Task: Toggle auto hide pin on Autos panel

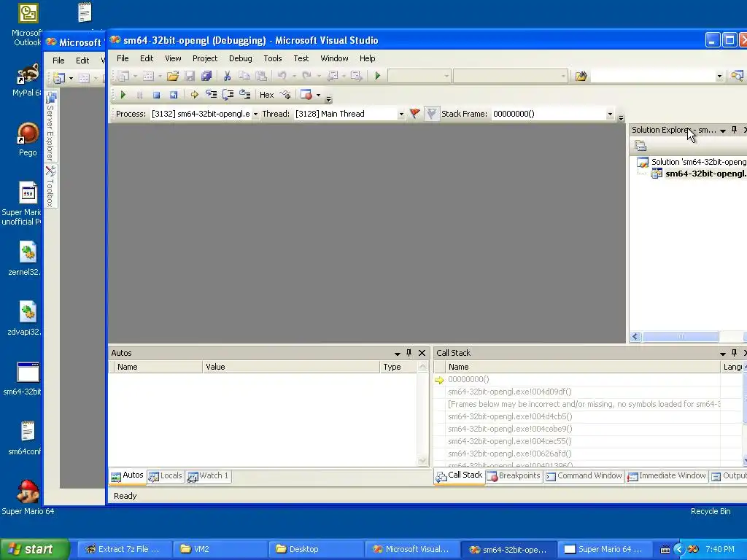Action: (x=409, y=353)
